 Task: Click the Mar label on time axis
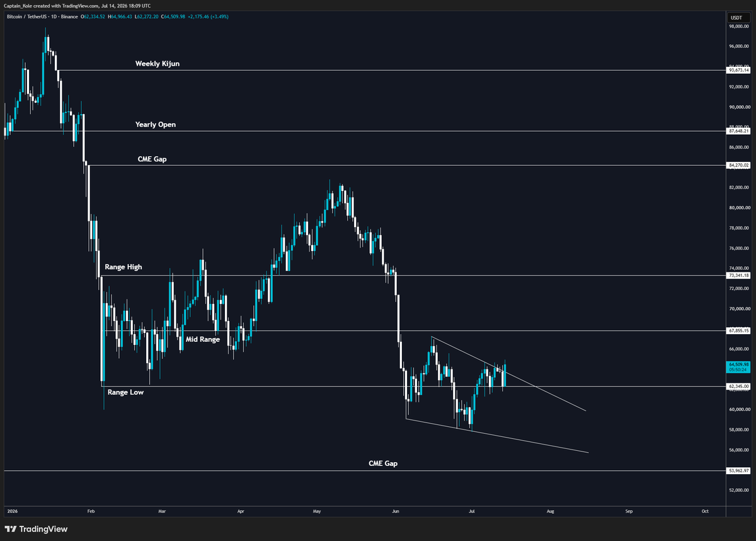pos(161,510)
